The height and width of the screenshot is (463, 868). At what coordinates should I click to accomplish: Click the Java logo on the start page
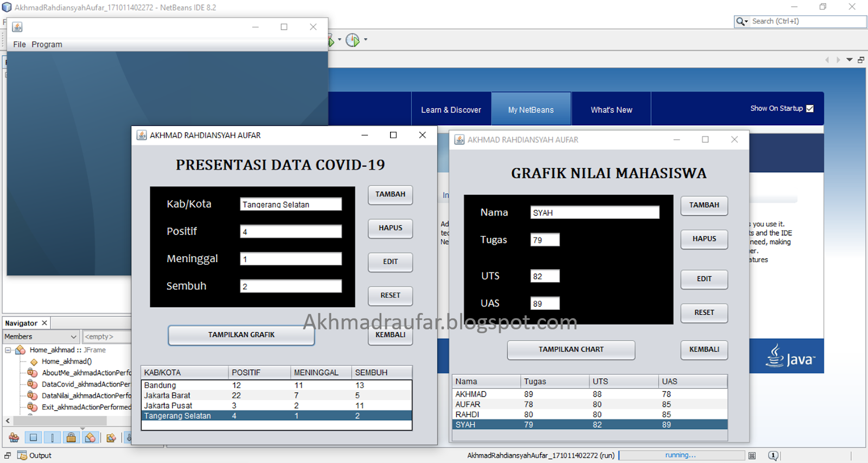tap(790, 356)
